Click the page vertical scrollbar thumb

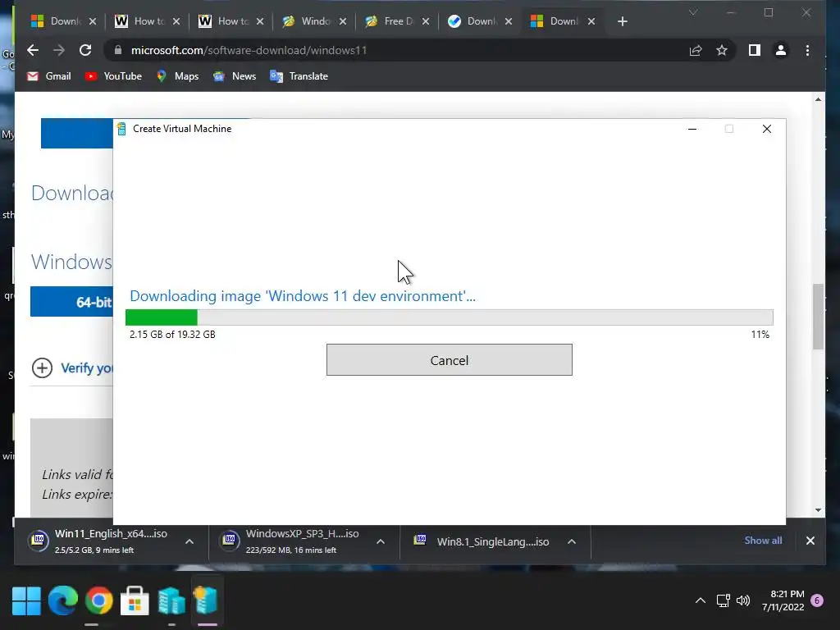tap(818, 317)
